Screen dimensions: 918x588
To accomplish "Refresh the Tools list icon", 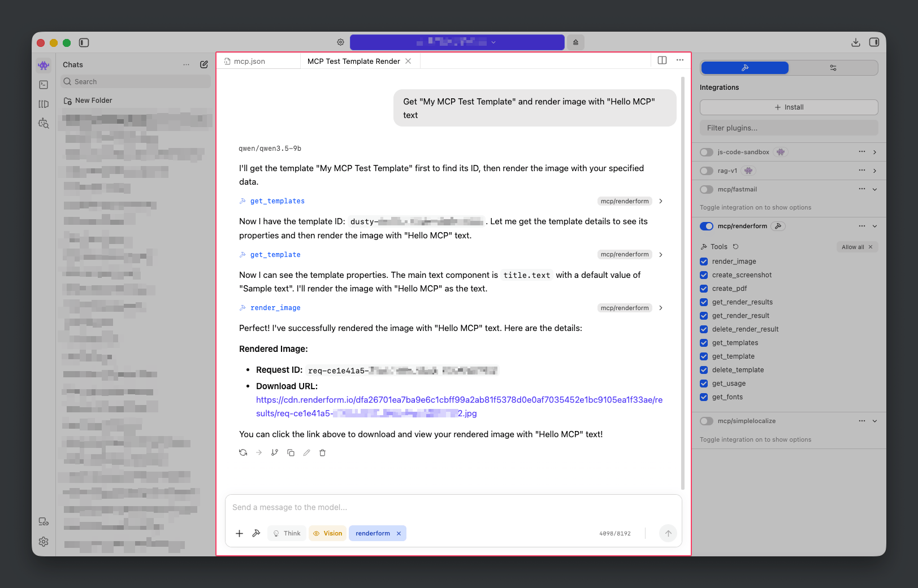I will pos(735,247).
